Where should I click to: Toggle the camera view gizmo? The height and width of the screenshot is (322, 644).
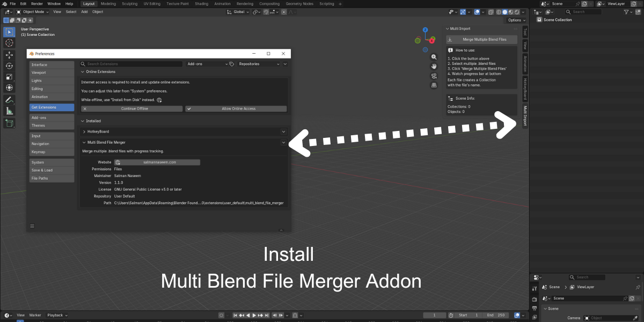click(x=434, y=76)
